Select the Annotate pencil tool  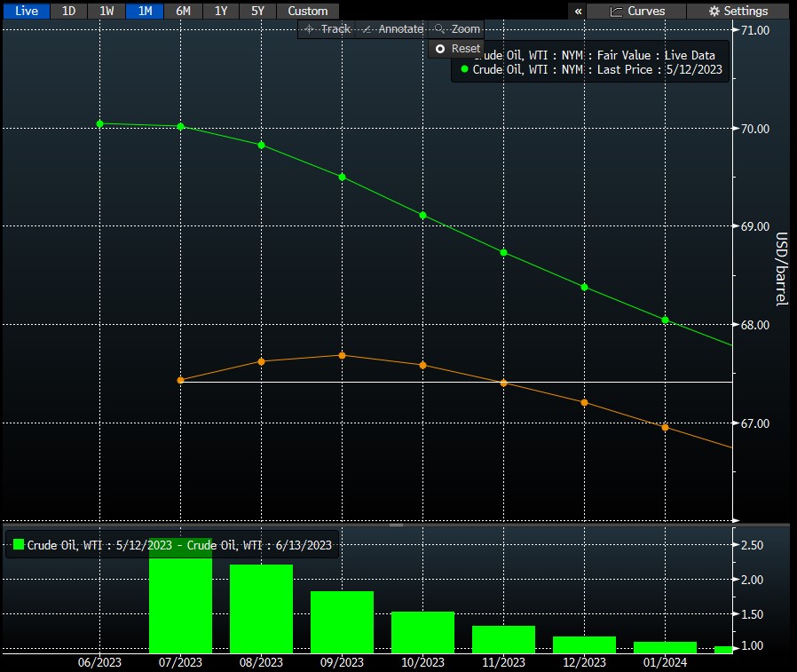(392, 29)
